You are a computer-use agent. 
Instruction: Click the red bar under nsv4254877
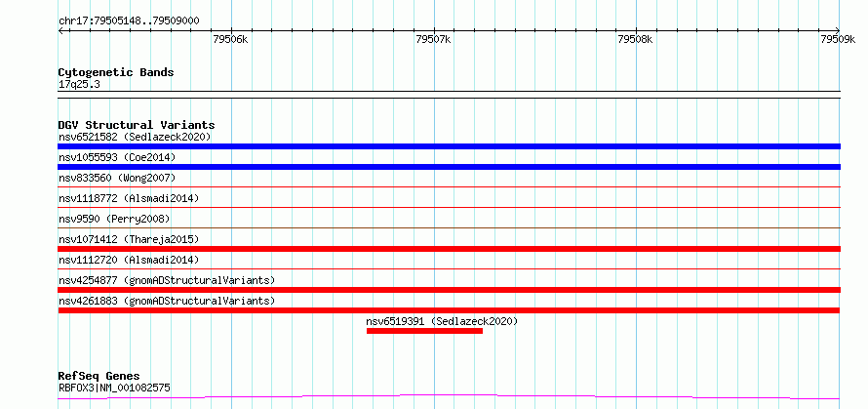click(449, 290)
